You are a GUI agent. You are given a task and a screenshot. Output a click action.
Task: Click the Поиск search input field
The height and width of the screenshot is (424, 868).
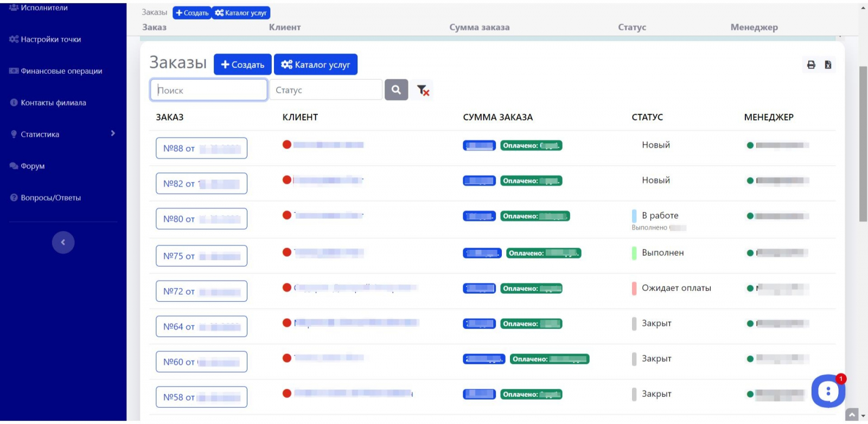coord(209,90)
